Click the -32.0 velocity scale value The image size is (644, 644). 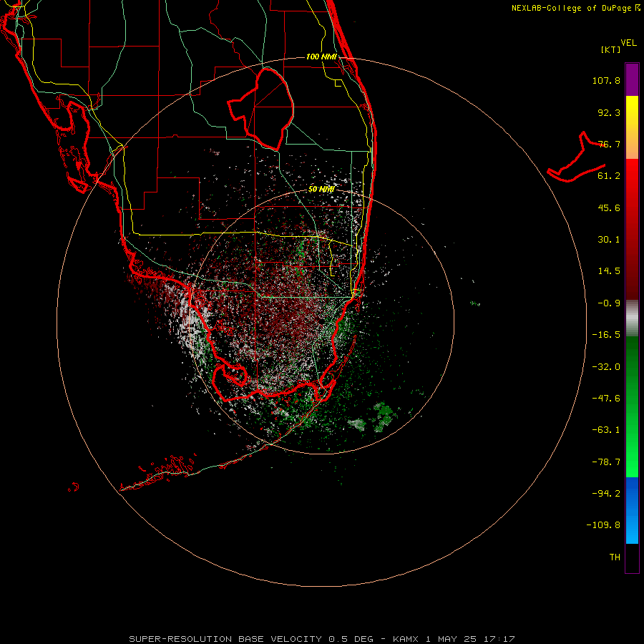(606, 367)
